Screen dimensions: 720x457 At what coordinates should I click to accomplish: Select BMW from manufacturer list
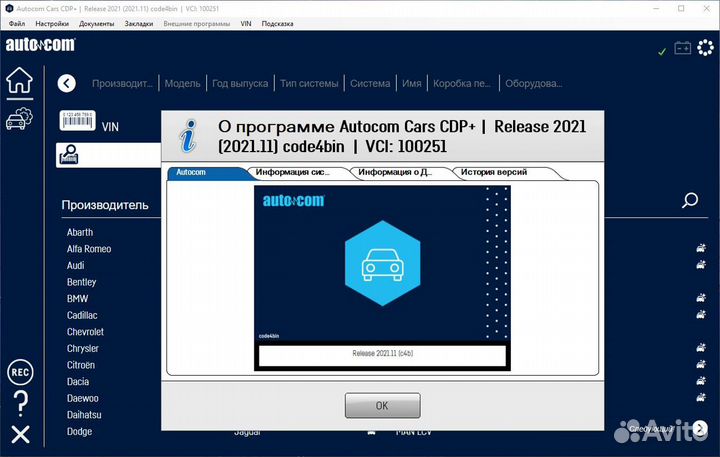tap(77, 299)
